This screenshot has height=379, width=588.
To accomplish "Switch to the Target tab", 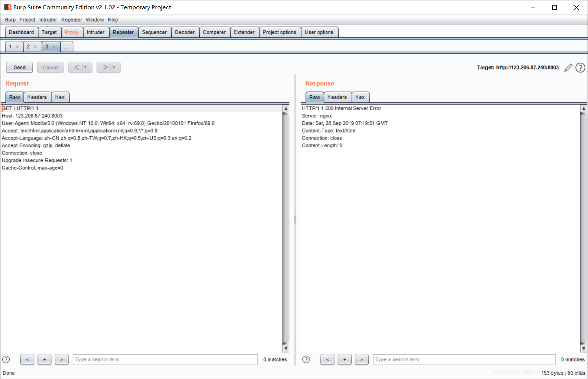I will coord(49,32).
